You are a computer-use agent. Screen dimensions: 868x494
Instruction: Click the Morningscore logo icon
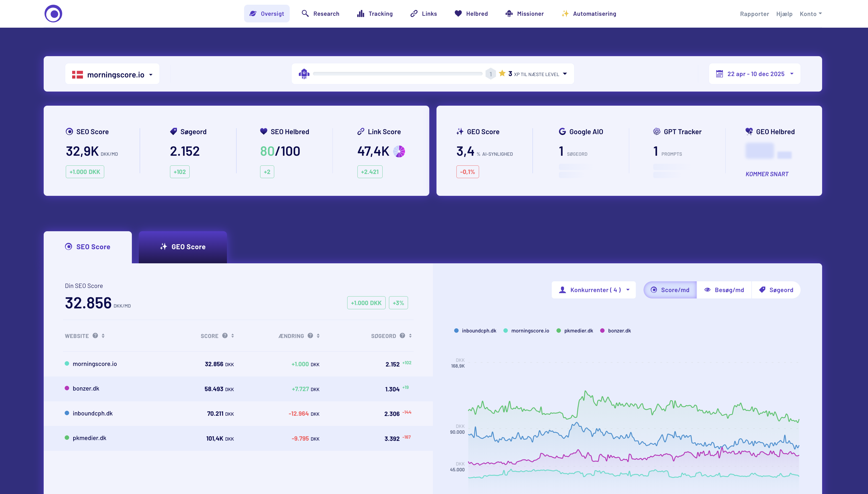[x=53, y=14]
